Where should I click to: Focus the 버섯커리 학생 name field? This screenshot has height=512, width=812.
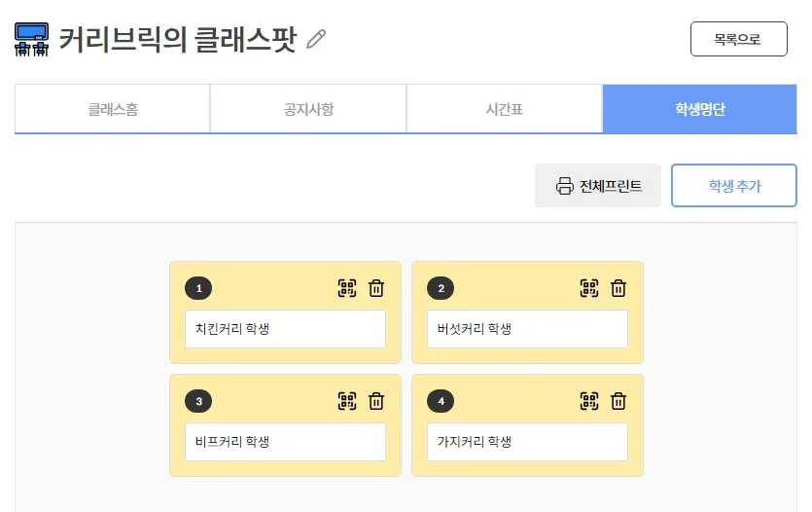(x=527, y=329)
